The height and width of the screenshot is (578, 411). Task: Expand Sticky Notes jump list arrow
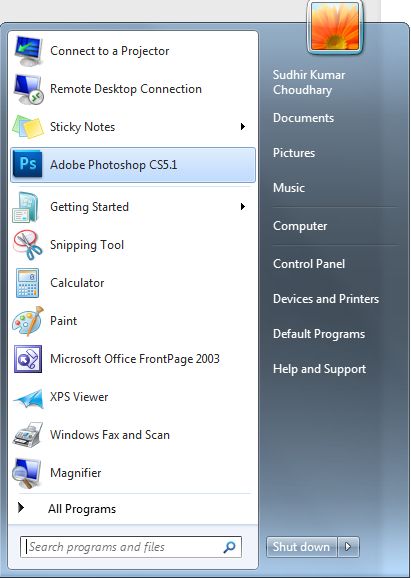tap(243, 127)
